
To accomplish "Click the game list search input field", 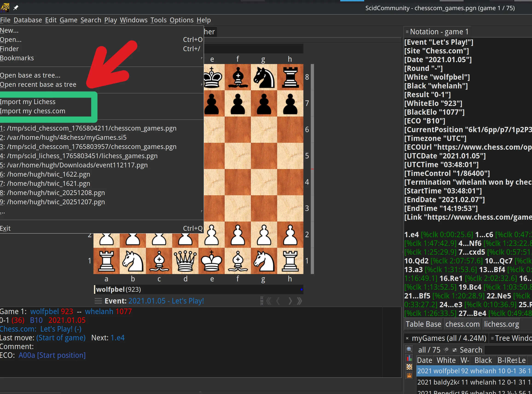I will [x=508, y=350].
